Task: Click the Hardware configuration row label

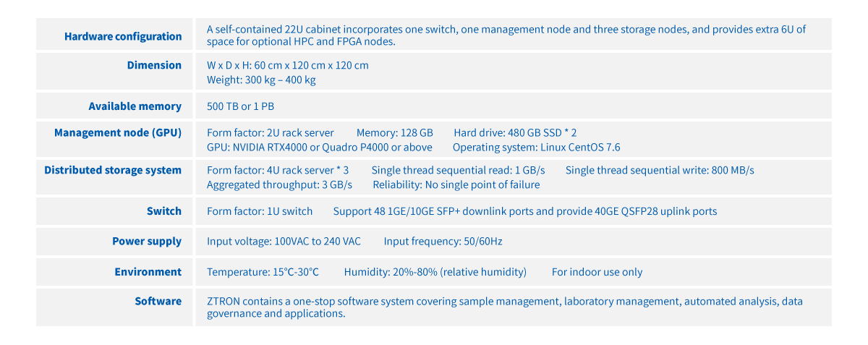Action: pos(123,36)
